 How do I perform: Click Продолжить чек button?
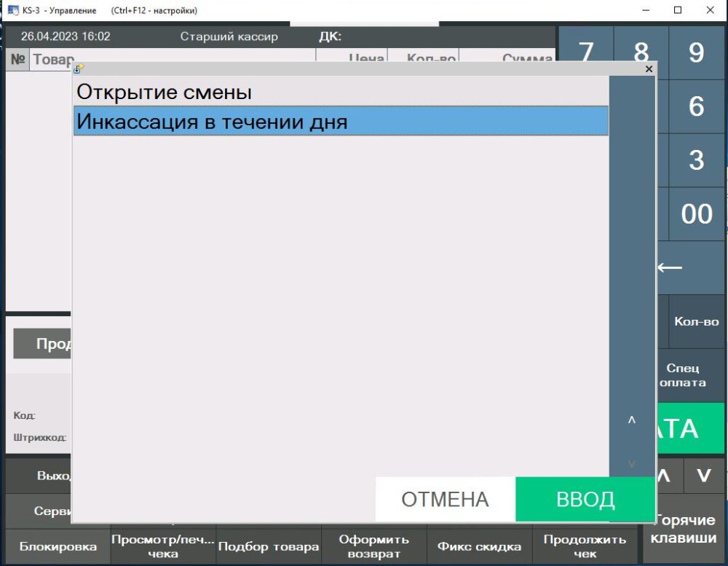[x=585, y=546]
